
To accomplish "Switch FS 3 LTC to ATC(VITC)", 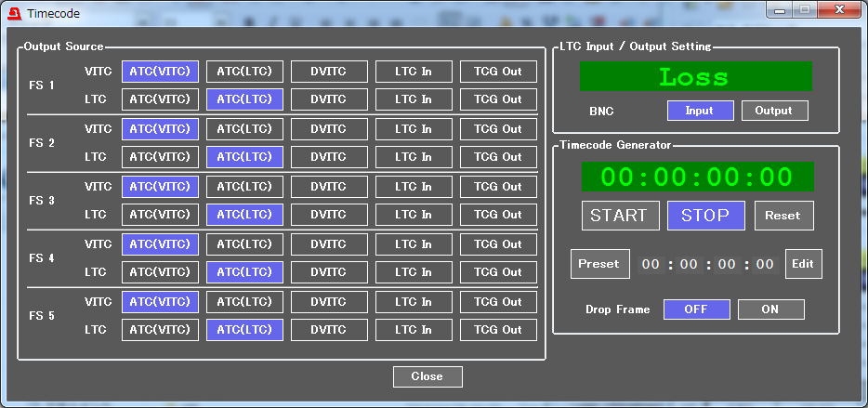I will 160,215.
